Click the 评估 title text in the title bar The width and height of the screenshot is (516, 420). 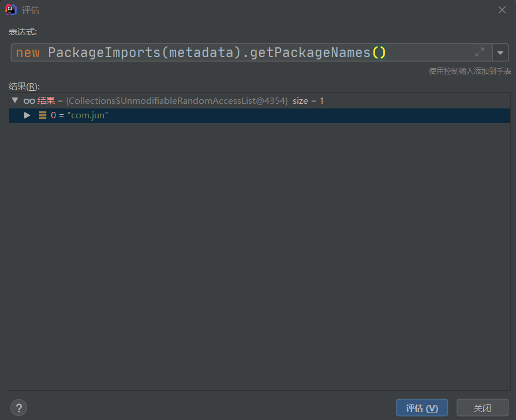point(31,10)
